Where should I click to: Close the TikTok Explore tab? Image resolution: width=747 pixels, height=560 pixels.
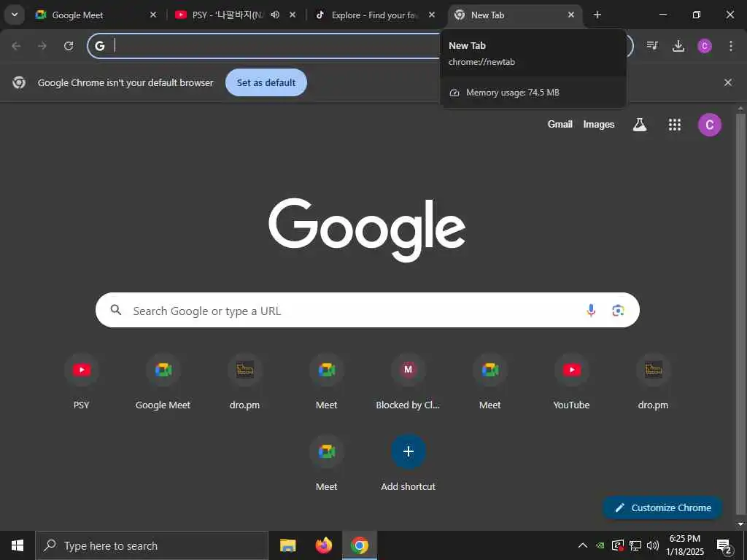[x=432, y=15]
